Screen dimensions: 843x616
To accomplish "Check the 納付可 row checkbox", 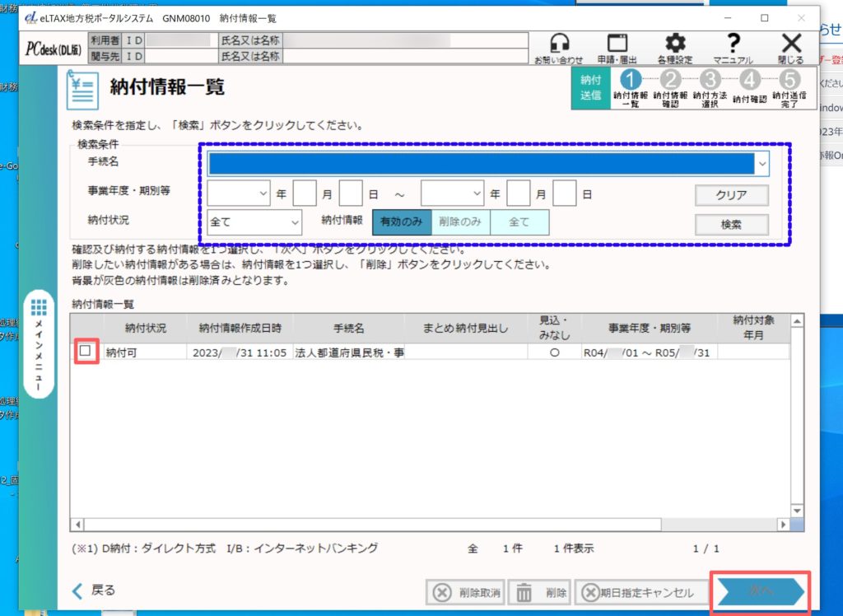I will tap(86, 352).
